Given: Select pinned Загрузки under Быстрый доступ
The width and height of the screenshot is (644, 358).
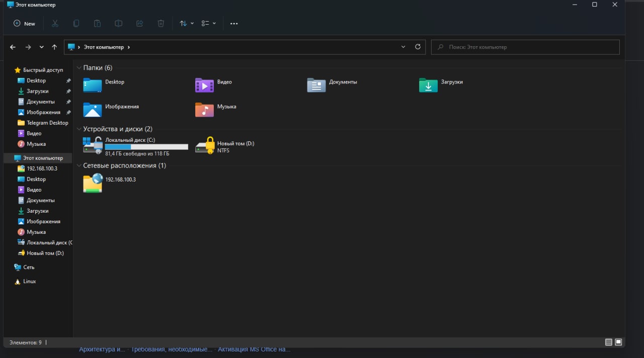Looking at the screenshot, I should tap(38, 91).
